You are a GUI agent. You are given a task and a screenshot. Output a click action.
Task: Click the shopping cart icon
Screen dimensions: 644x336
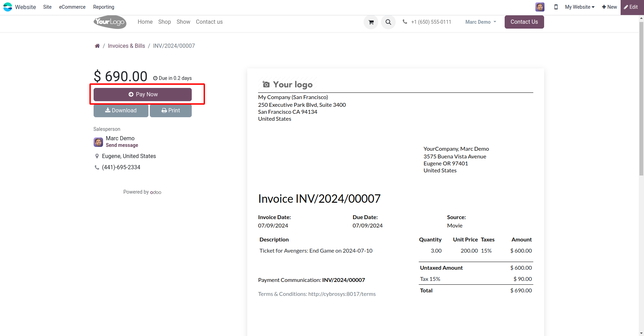coord(371,22)
